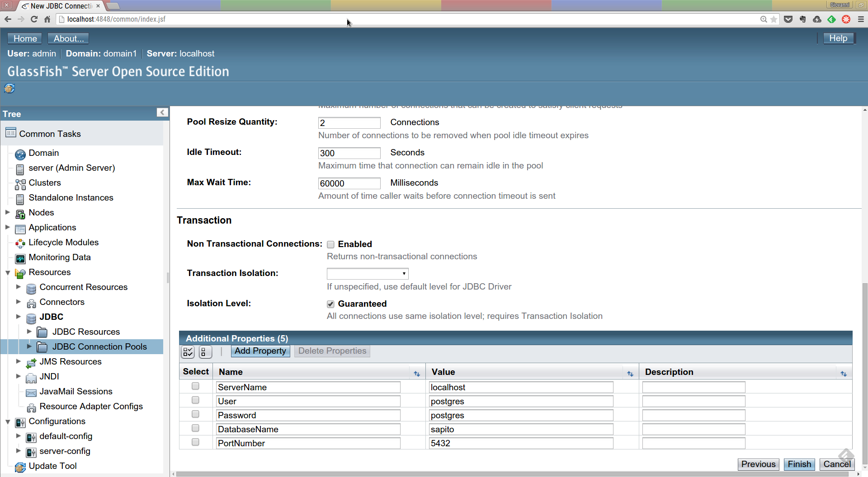Viewport: 868px width, 477px height.
Task: Click the Pool Resize Quantity field
Action: click(x=349, y=123)
